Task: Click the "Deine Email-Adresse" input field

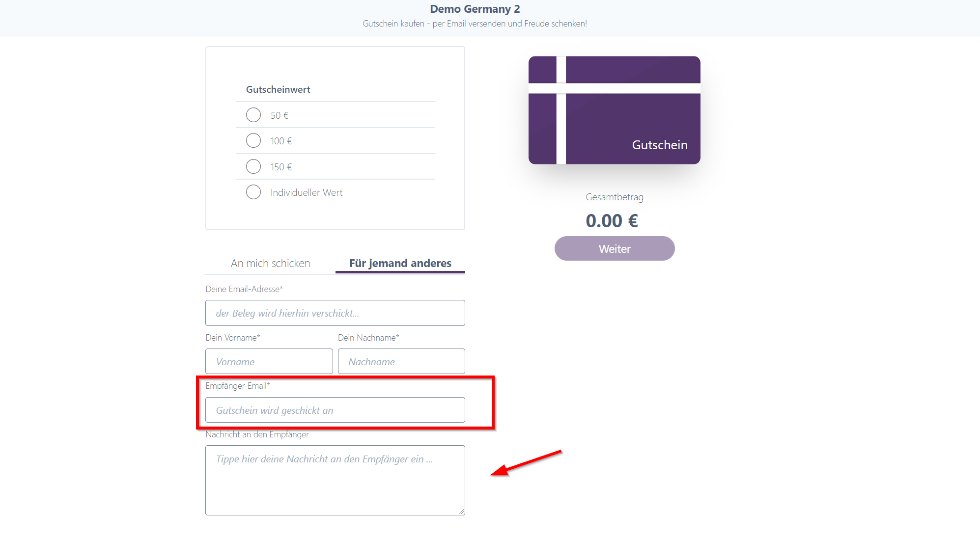Action: pos(335,313)
